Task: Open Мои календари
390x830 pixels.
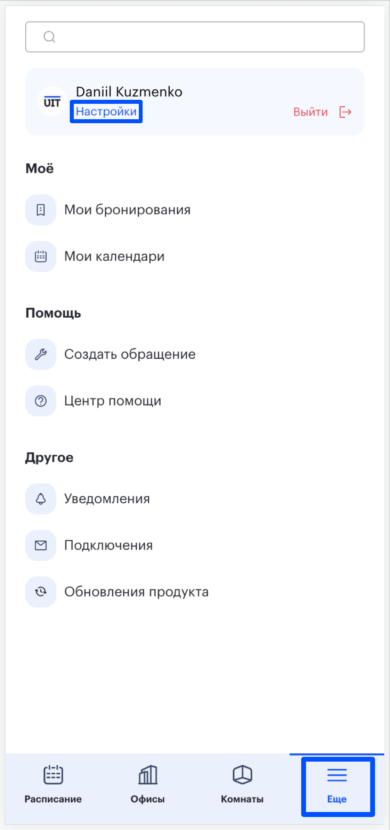Action: 114,257
